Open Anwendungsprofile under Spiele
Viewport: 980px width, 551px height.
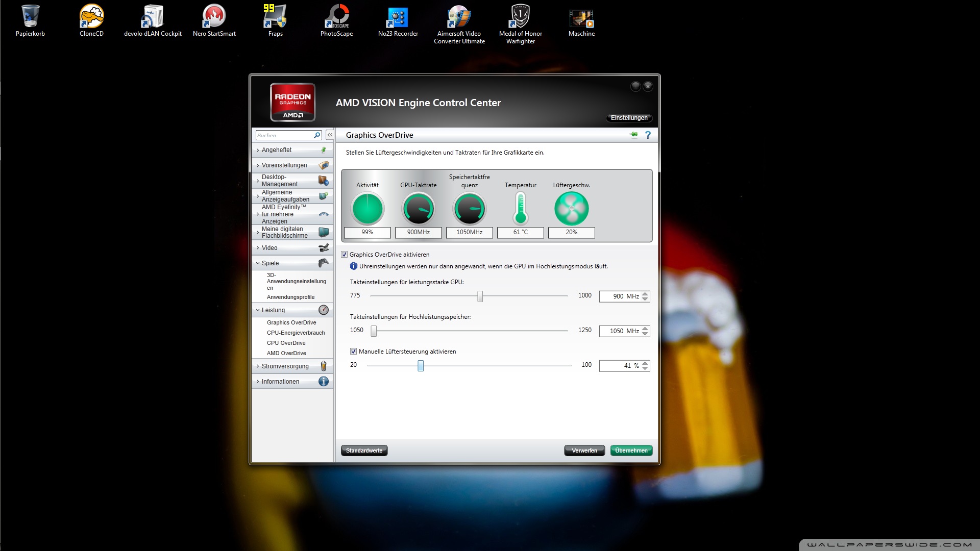click(x=290, y=297)
